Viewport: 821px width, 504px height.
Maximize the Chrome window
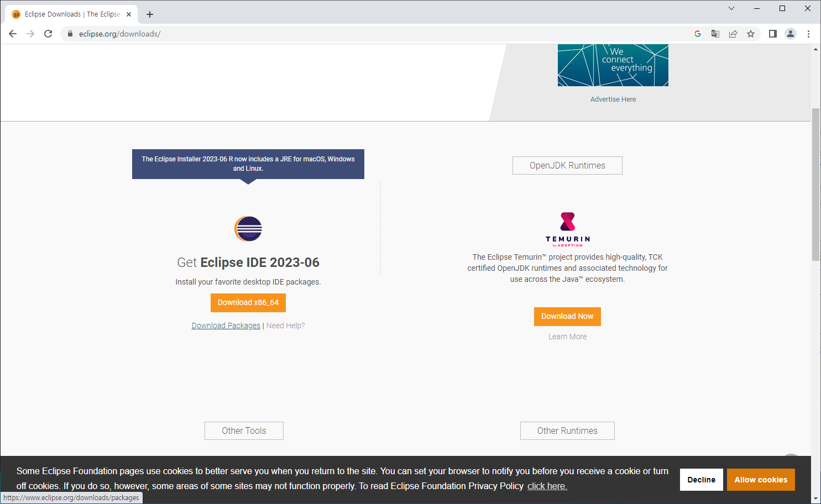click(x=782, y=8)
